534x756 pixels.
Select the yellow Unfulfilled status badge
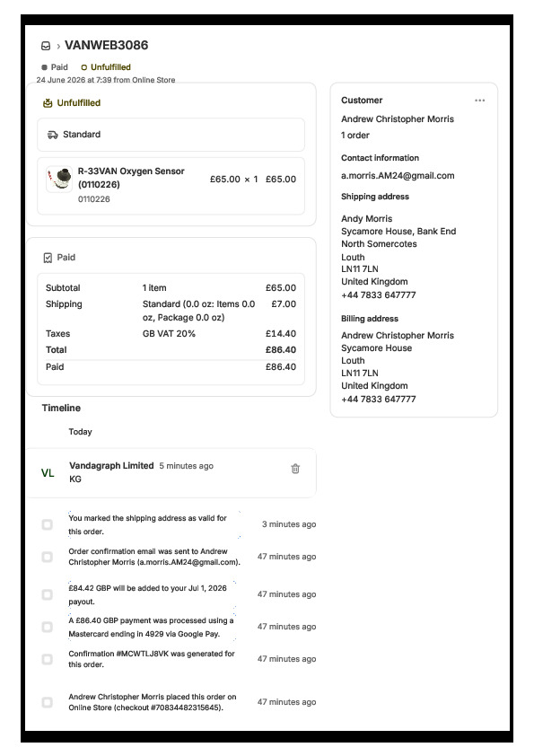[x=106, y=67]
